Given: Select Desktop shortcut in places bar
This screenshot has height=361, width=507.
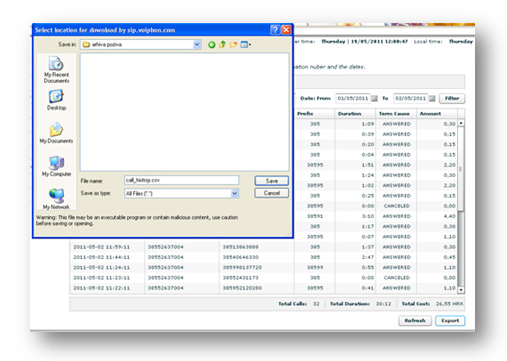Looking at the screenshot, I should point(56,100).
